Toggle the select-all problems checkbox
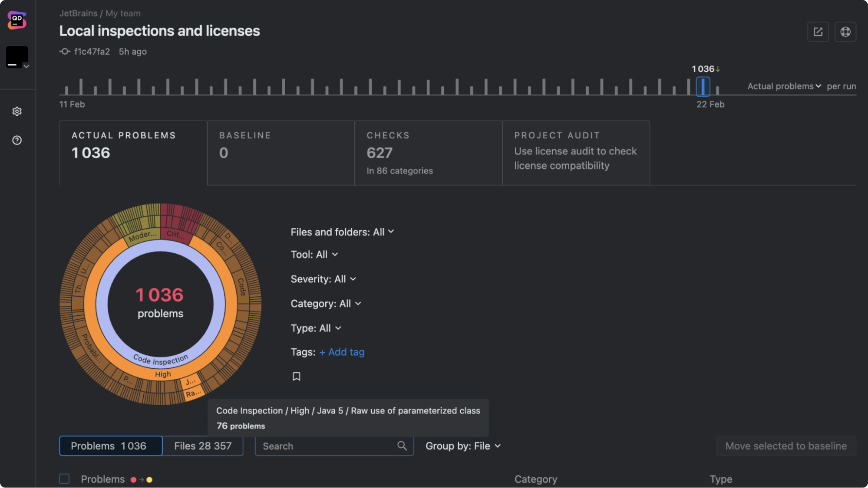 pyautogui.click(x=64, y=478)
